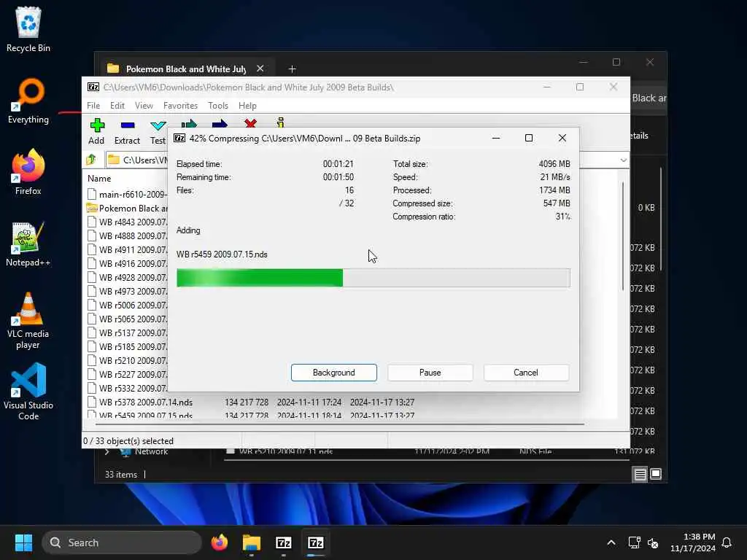The height and width of the screenshot is (560, 747).
Task: Show hidden system tray icons
Action: click(611, 542)
